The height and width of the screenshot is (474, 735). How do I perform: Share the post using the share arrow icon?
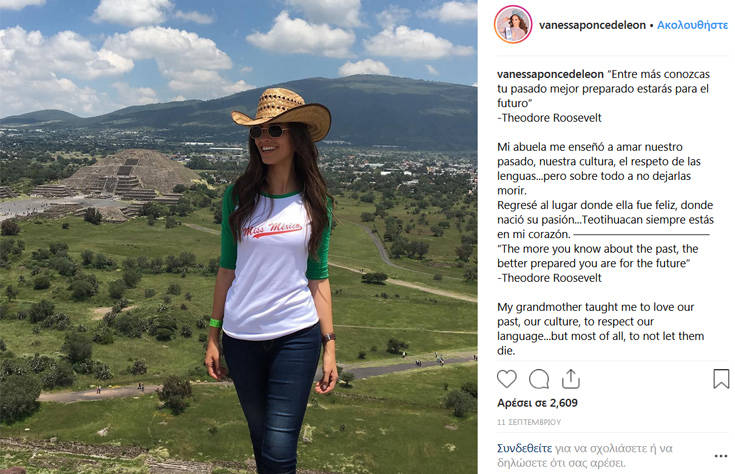pyautogui.click(x=570, y=378)
